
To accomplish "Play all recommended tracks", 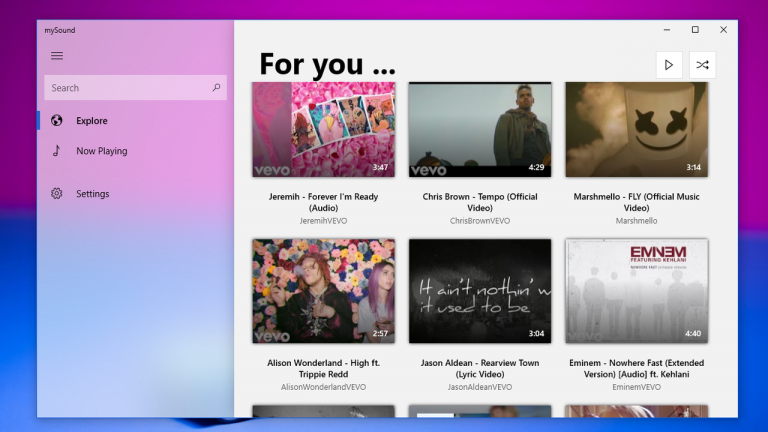I will coord(669,65).
